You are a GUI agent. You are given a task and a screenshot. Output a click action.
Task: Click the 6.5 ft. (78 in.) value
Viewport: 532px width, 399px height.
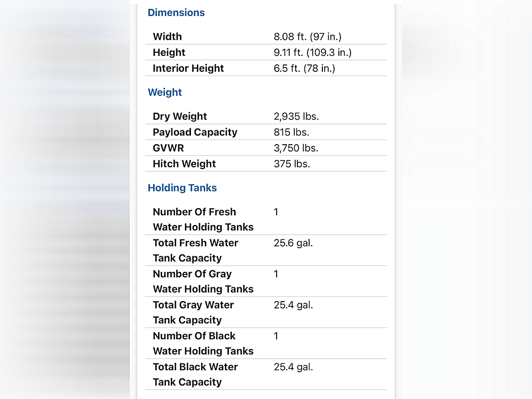coord(304,68)
